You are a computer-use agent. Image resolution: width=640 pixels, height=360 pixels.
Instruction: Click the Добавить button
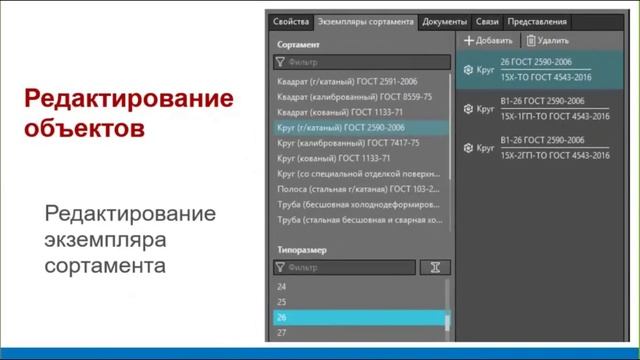[x=489, y=41]
